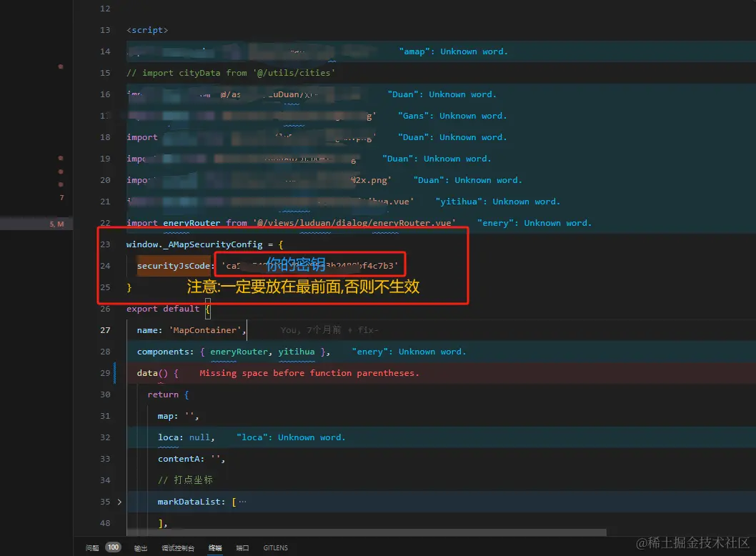Click the return { statement on line 30
756x556 pixels.
pos(168,394)
